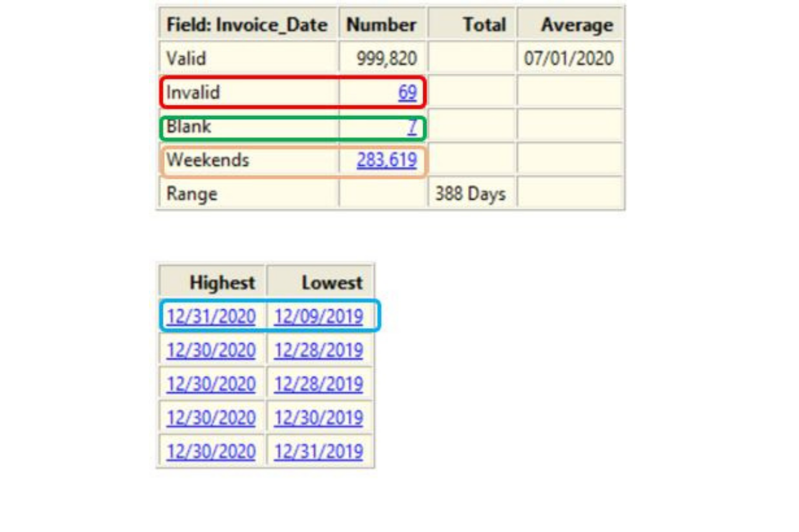Screen dimensions: 799x532
Task: Select the Number column header
Action: click(381, 25)
